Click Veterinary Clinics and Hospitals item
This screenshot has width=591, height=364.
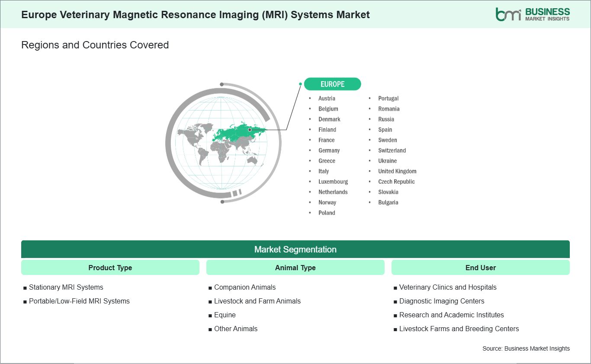(448, 287)
